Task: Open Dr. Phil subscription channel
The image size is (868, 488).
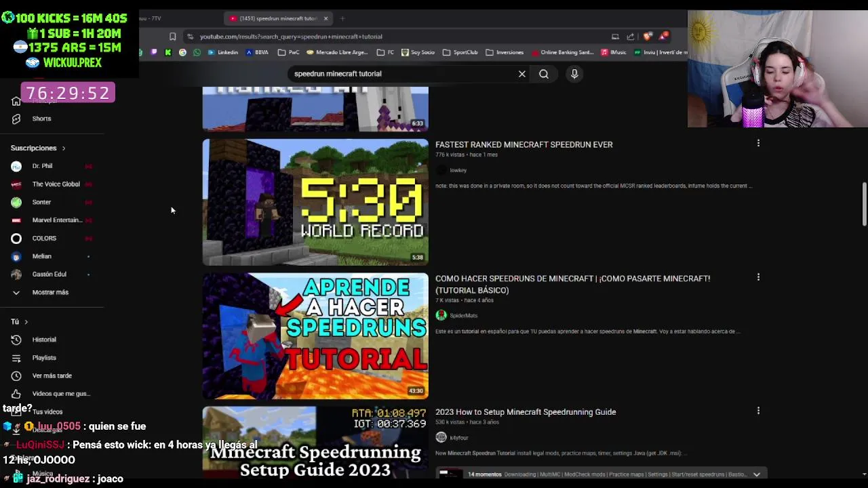Action: [x=42, y=166]
